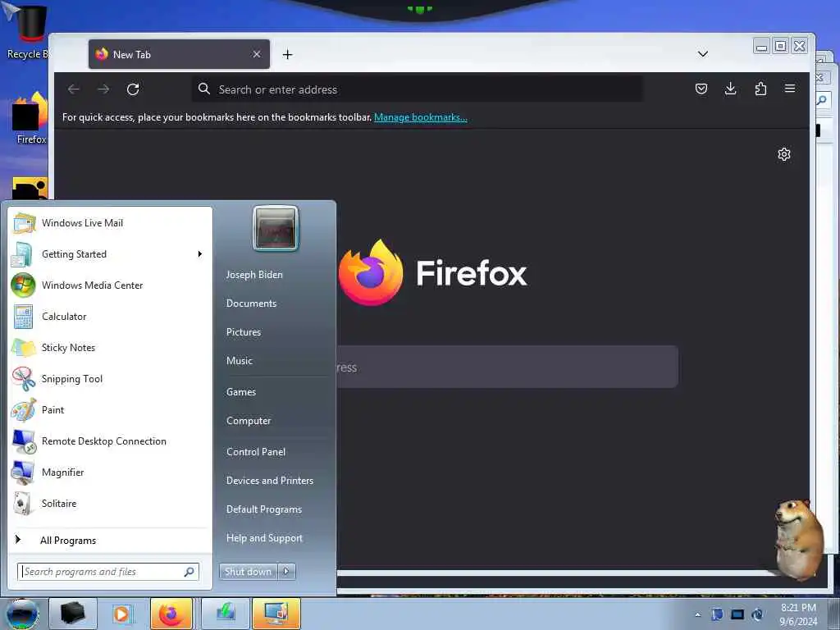The width and height of the screenshot is (840, 630).
Task: Show hidden system tray icons arrow
Action: click(x=697, y=614)
